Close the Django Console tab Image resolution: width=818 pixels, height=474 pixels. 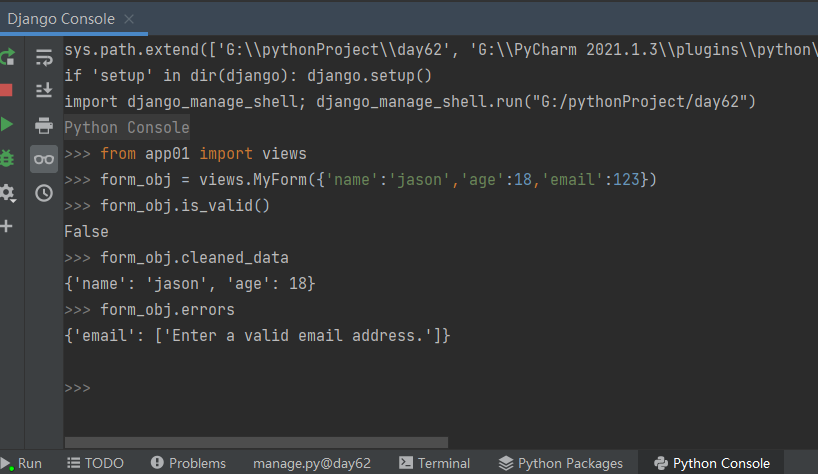(x=130, y=19)
